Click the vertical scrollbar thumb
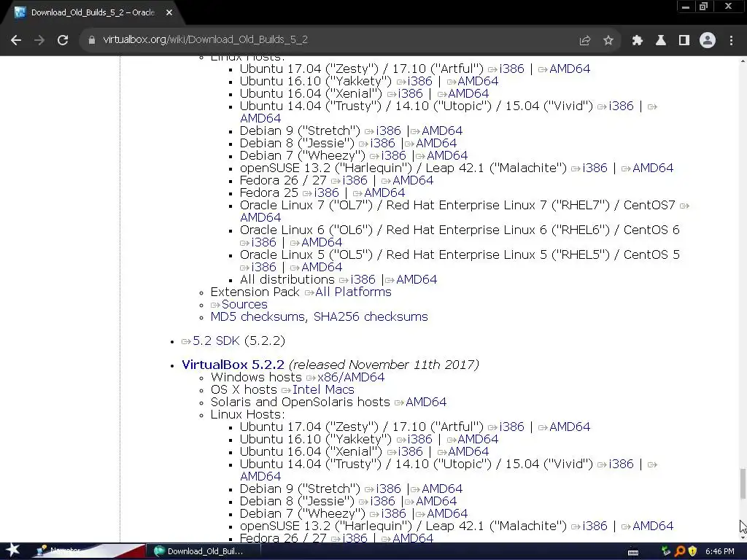 (742, 483)
